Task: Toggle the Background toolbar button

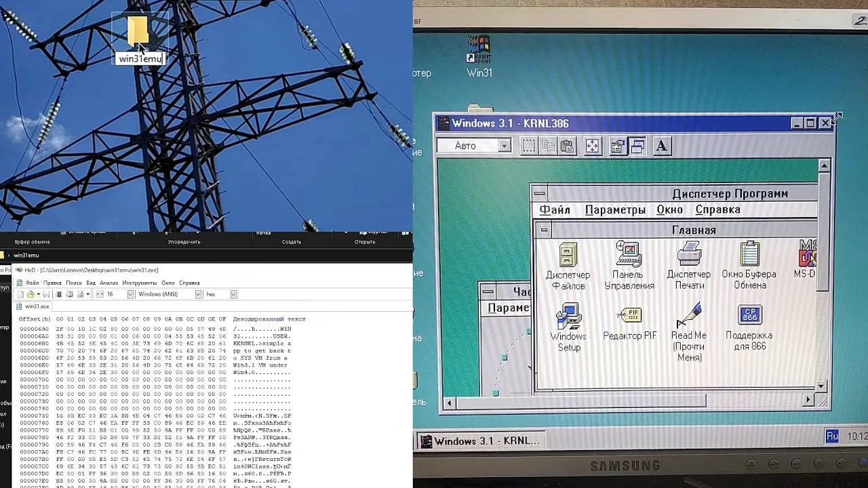Action: [x=637, y=146]
